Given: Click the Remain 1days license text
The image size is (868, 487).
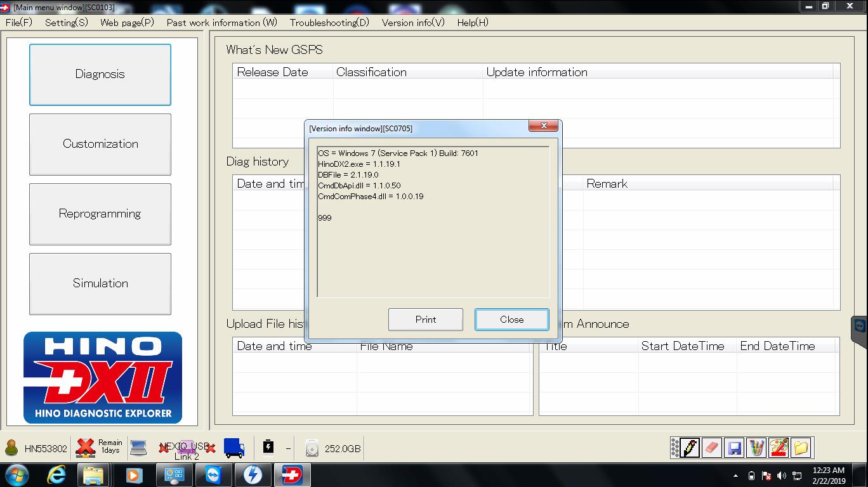Looking at the screenshot, I should tap(110, 446).
